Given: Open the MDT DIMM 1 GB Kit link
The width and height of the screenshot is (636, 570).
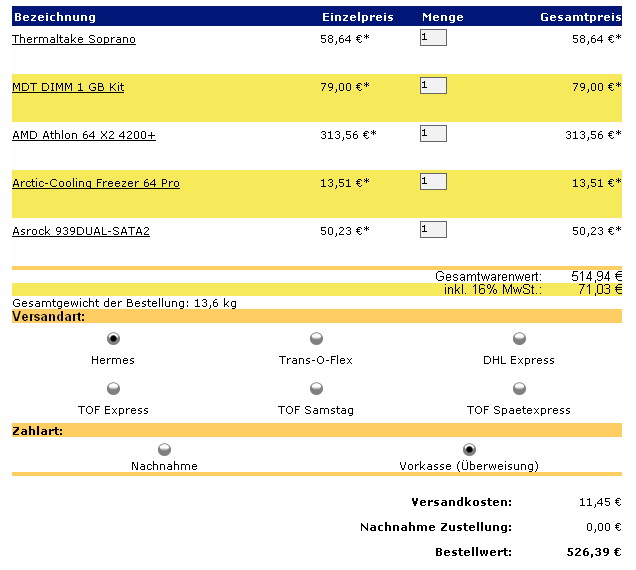Looking at the screenshot, I should point(68,87).
